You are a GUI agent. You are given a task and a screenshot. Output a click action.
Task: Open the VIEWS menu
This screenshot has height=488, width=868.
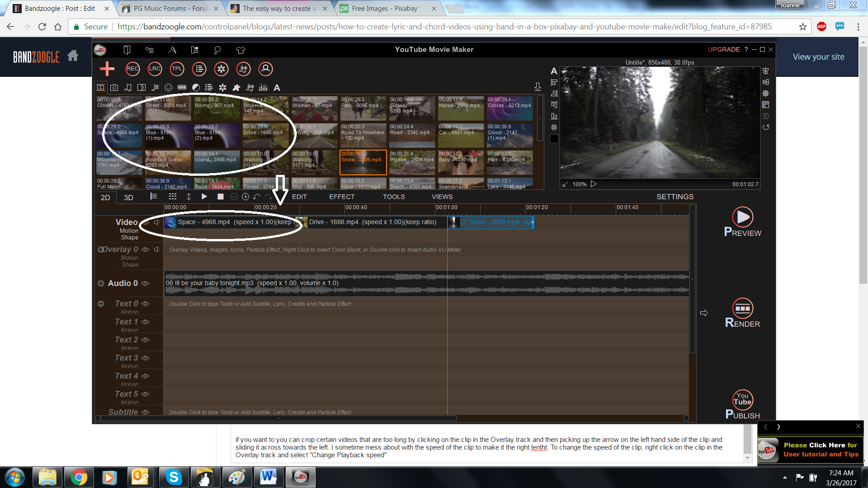pyautogui.click(x=442, y=197)
